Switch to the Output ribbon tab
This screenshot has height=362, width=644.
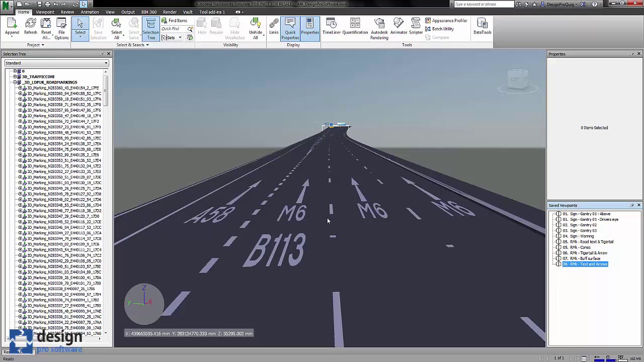click(128, 12)
